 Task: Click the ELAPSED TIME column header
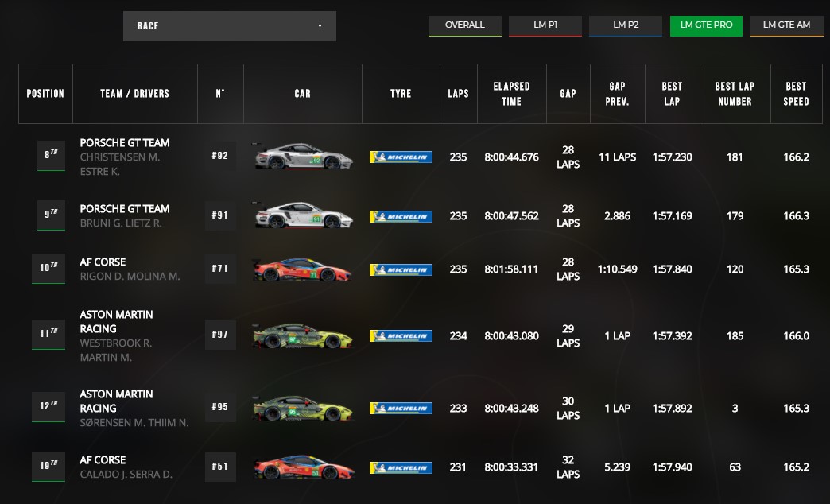click(x=512, y=94)
